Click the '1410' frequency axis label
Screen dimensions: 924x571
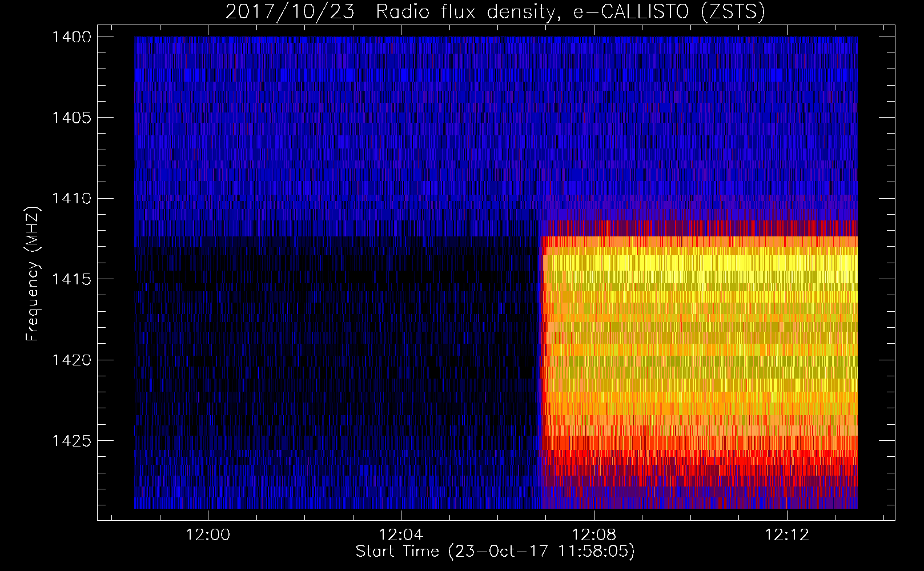click(71, 199)
